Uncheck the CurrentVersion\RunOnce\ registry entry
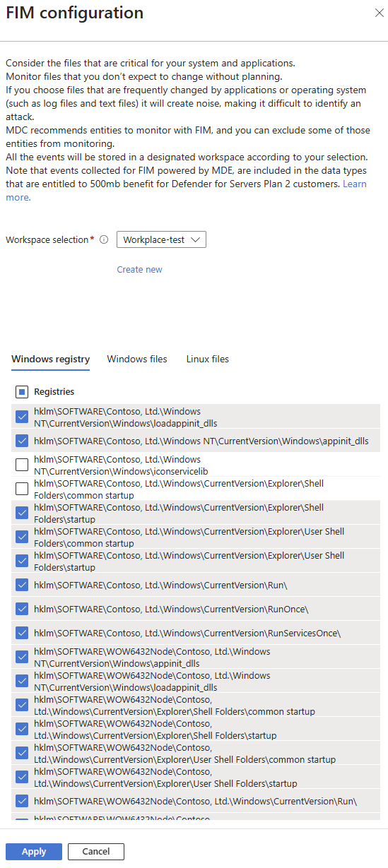 (x=21, y=609)
